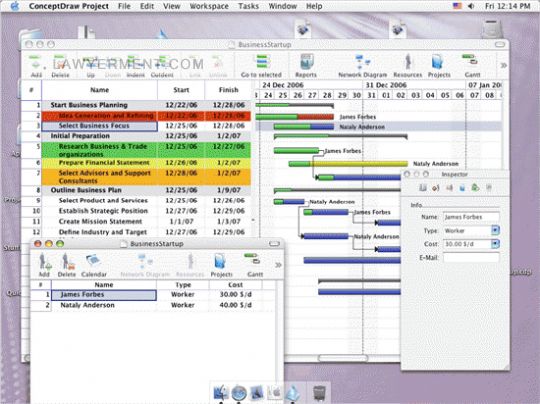Open Finder from the Dock
The width and height of the screenshot is (540, 404).
[221, 393]
